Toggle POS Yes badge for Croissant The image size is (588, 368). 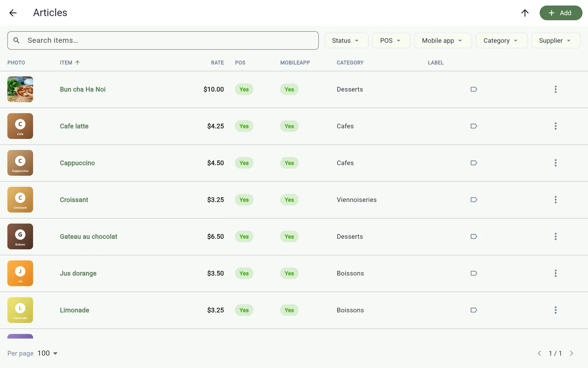coord(244,200)
